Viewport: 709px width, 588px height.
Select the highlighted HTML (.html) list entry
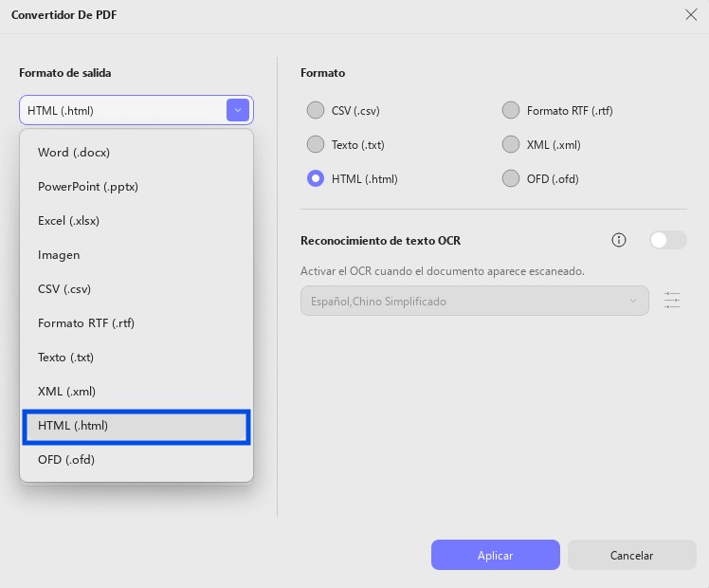coord(136,426)
